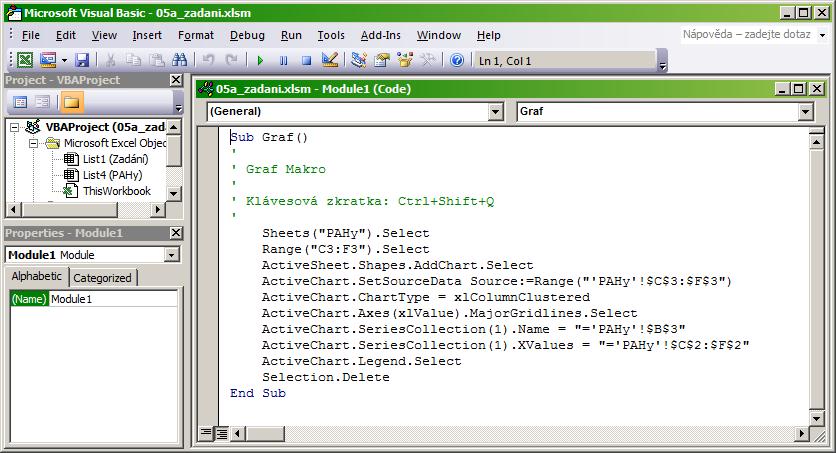This screenshot has height=453, width=836.
Task: Toggle Design Mode icon
Action: [330, 60]
